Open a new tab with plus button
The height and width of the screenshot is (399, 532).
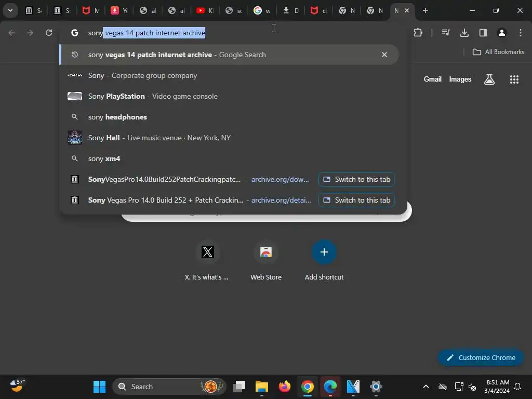425,10
